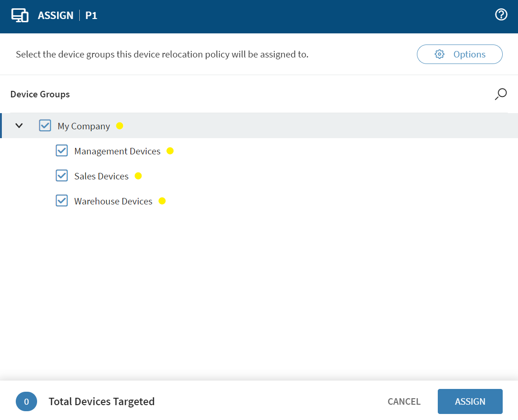Deselect the Warehouse Devices checkbox
Screen dimensions: 518x420
click(x=62, y=201)
